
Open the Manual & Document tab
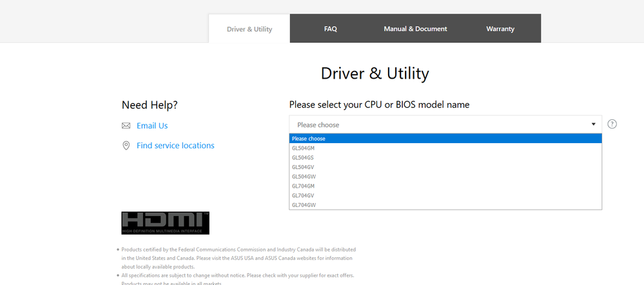(x=415, y=29)
